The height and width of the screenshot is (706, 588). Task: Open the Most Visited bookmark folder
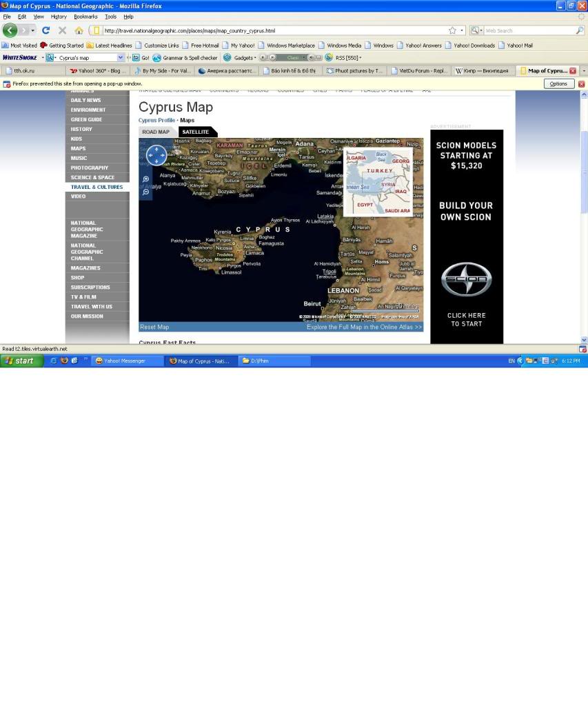tap(19, 46)
